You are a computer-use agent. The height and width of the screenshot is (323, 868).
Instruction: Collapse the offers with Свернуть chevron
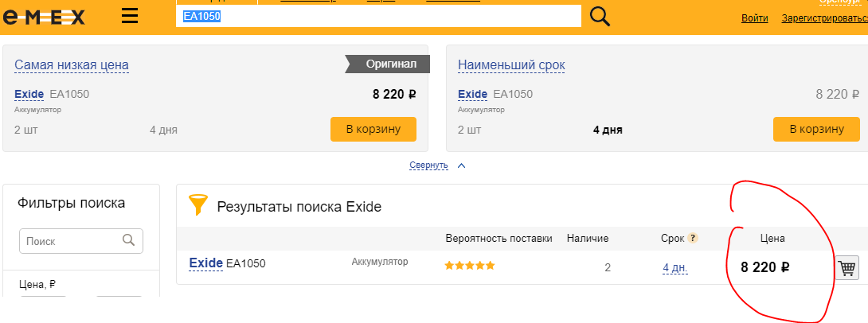462,165
